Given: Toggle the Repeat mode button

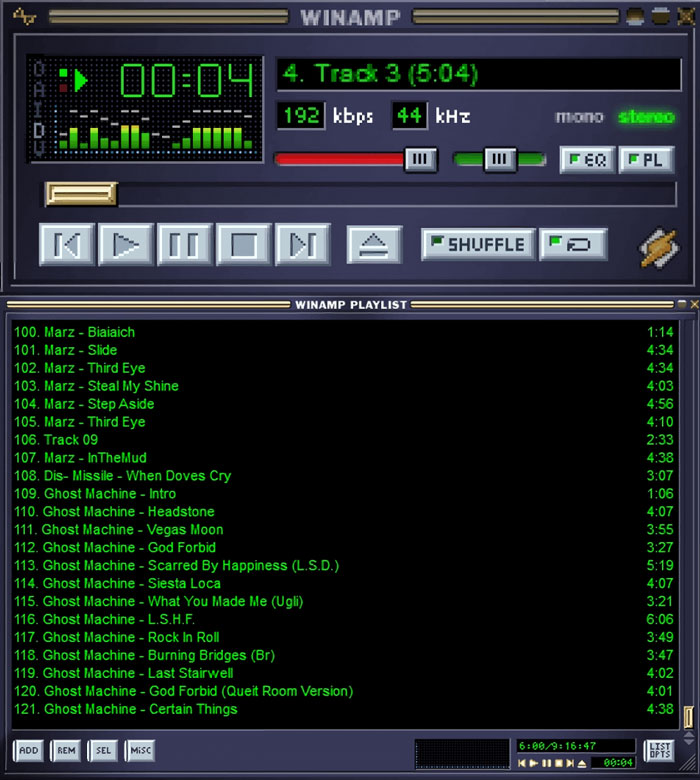Looking at the screenshot, I should point(573,244).
